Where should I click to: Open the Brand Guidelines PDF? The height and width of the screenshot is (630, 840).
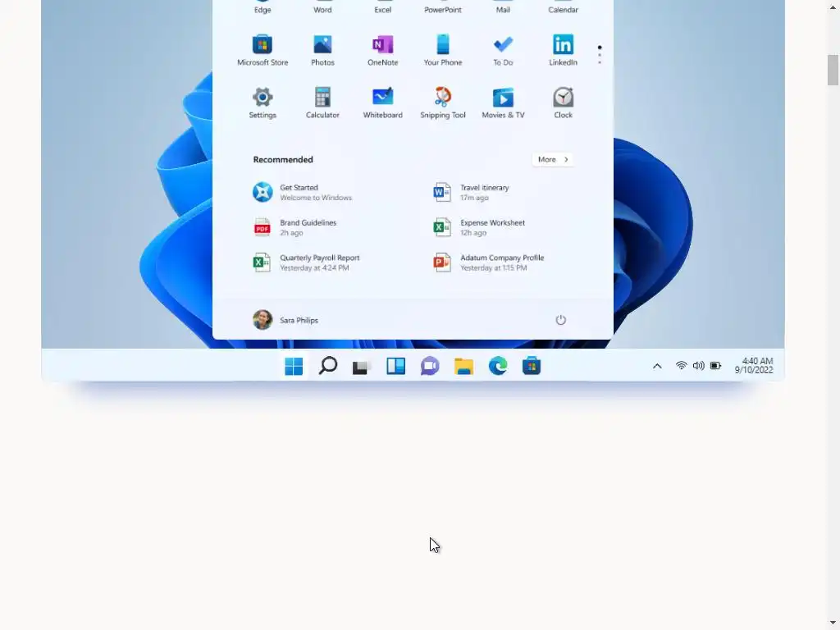coord(294,228)
